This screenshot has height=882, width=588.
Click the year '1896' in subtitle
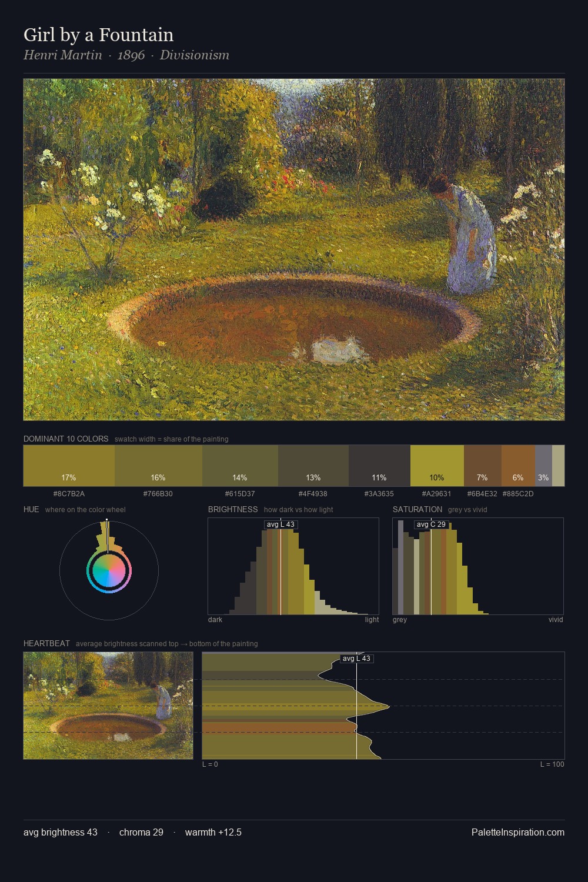(x=131, y=55)
